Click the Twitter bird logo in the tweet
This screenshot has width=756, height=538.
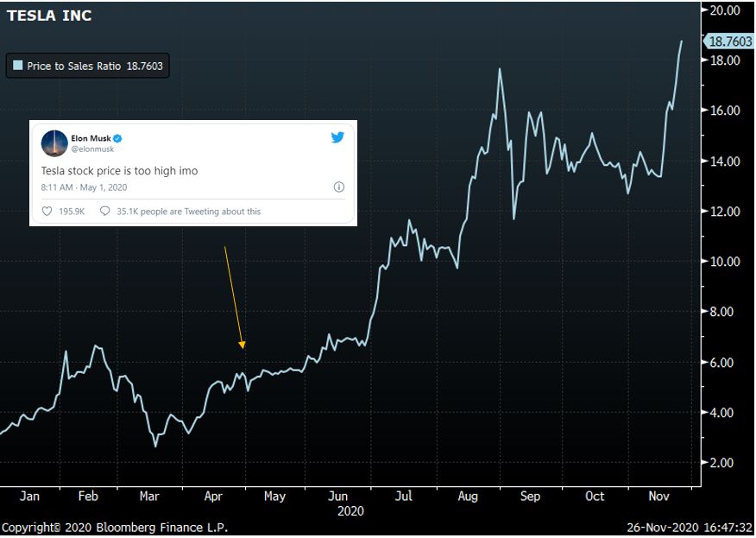337,138
